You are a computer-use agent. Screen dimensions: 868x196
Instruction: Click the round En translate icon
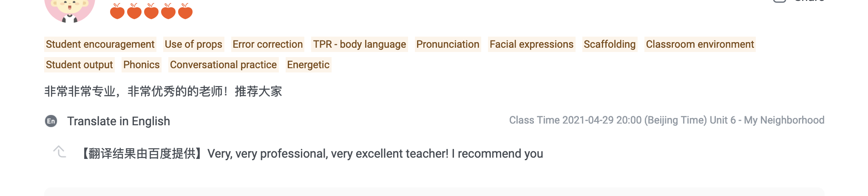click(x=51, y=121)
